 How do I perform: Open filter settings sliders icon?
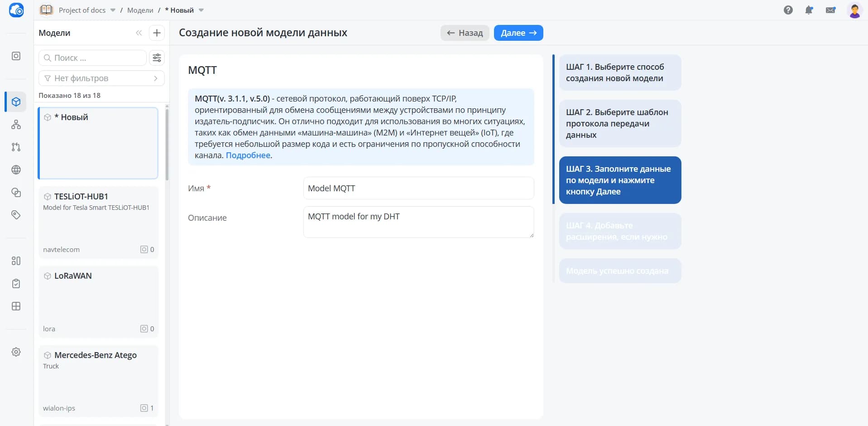[157, 58]
